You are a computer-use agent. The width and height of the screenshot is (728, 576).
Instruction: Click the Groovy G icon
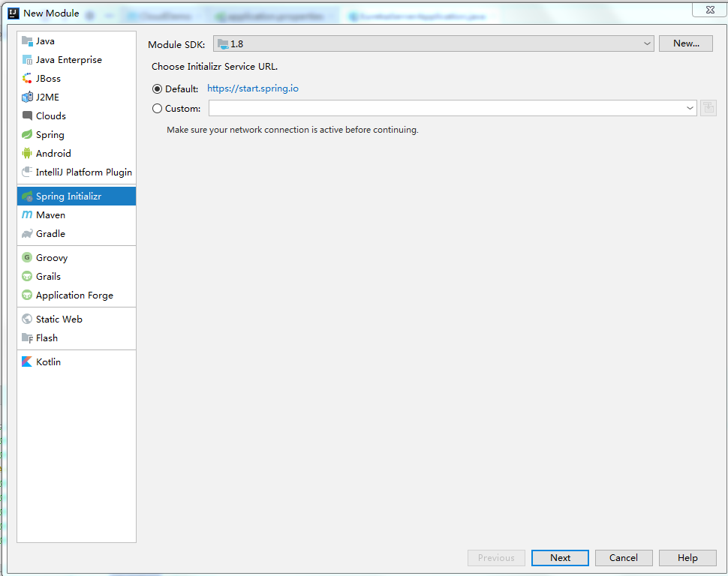(x=27, y=257)
